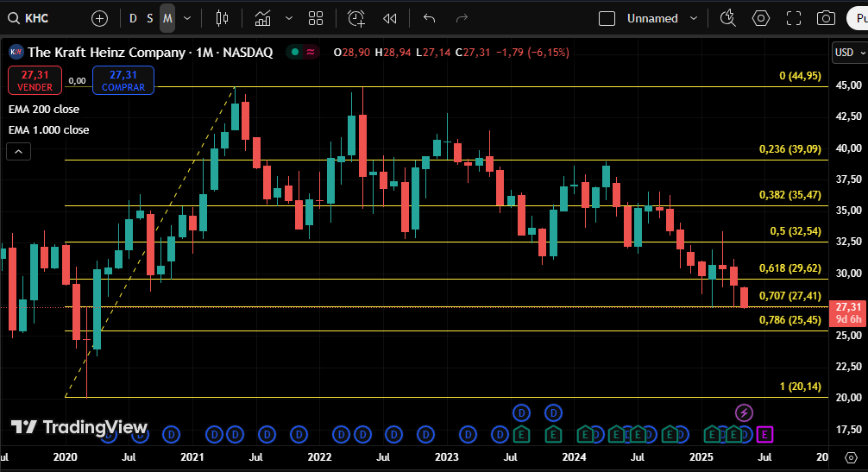The image size is (868, 472).
Task: Select the S weekly interval
Action: pos(149,18)
